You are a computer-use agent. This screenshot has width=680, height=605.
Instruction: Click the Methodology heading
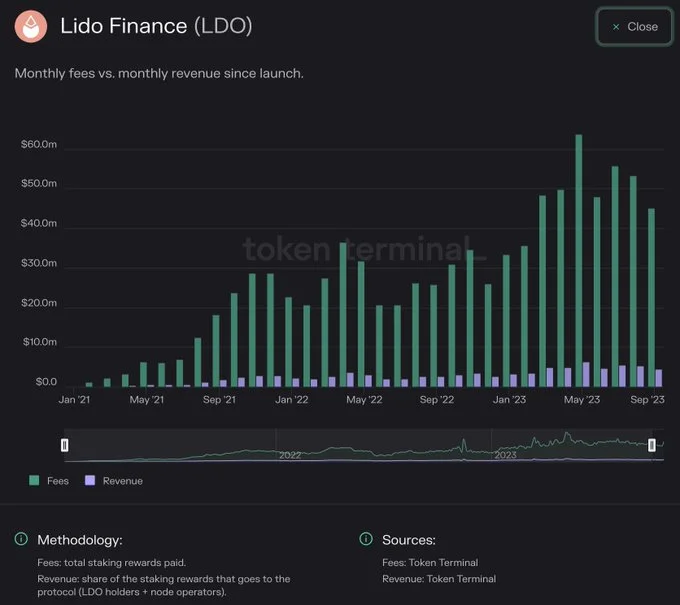click(x=80, y=540)
